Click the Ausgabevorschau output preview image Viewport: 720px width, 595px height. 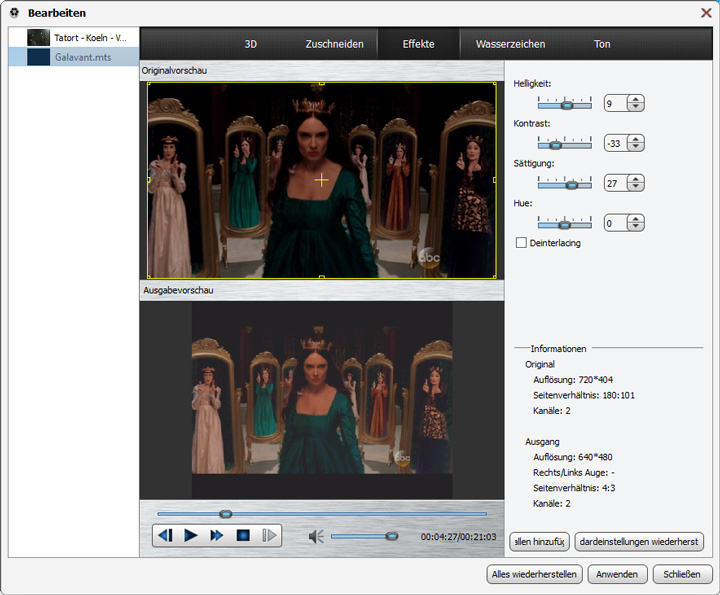pos(322,399)
